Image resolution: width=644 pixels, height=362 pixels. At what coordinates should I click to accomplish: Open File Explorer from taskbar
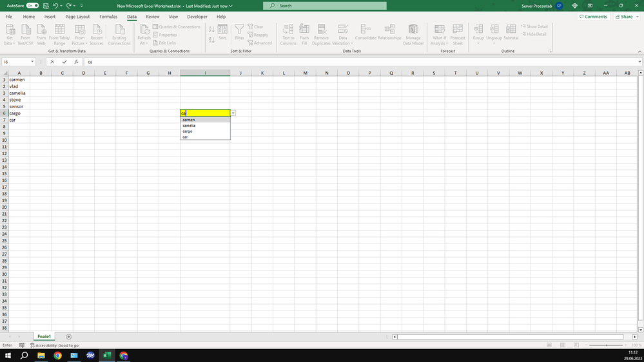point(41,356)
